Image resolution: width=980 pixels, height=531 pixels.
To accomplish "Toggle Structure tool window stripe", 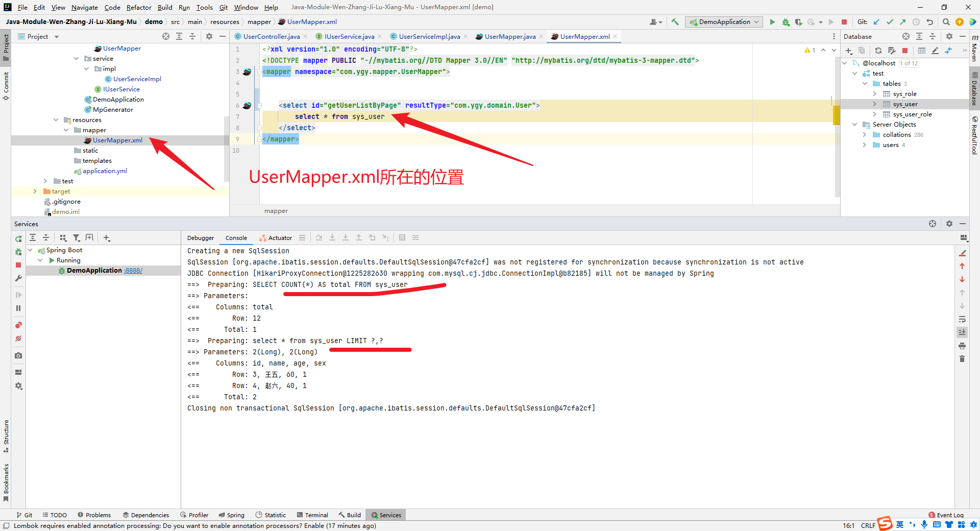I will (x=6, y=436).
